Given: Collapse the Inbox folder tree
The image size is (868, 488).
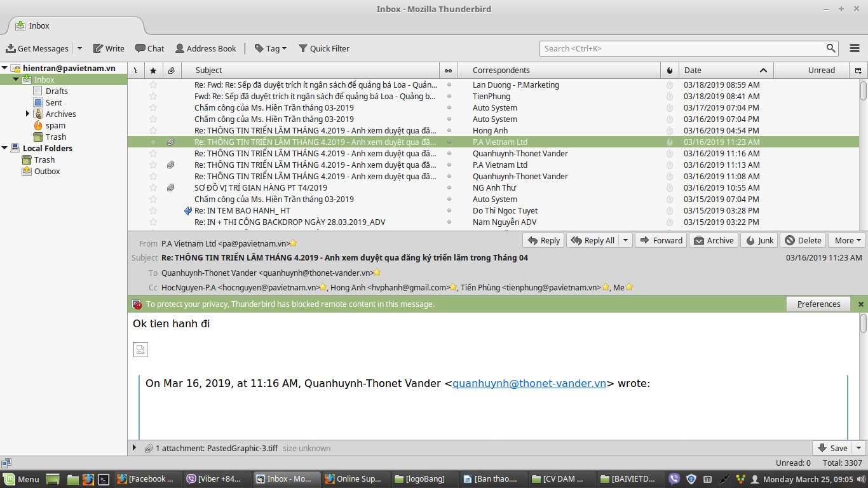Looking at the screenshot, I should point(16,79).
